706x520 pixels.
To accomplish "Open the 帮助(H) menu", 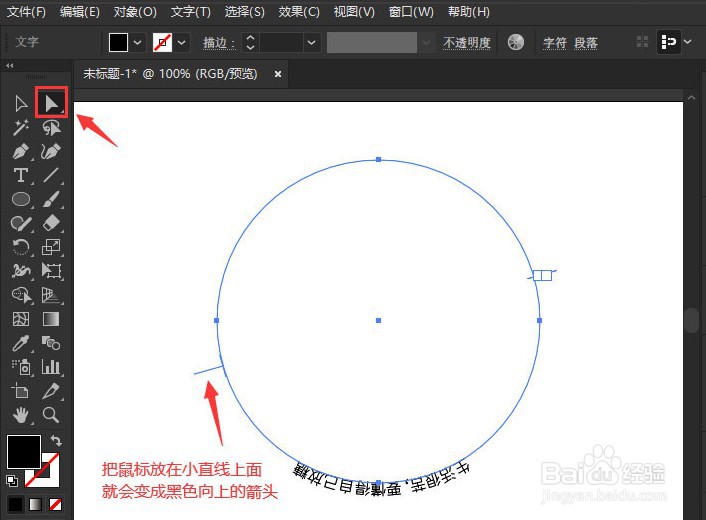I will pos(469,12).
